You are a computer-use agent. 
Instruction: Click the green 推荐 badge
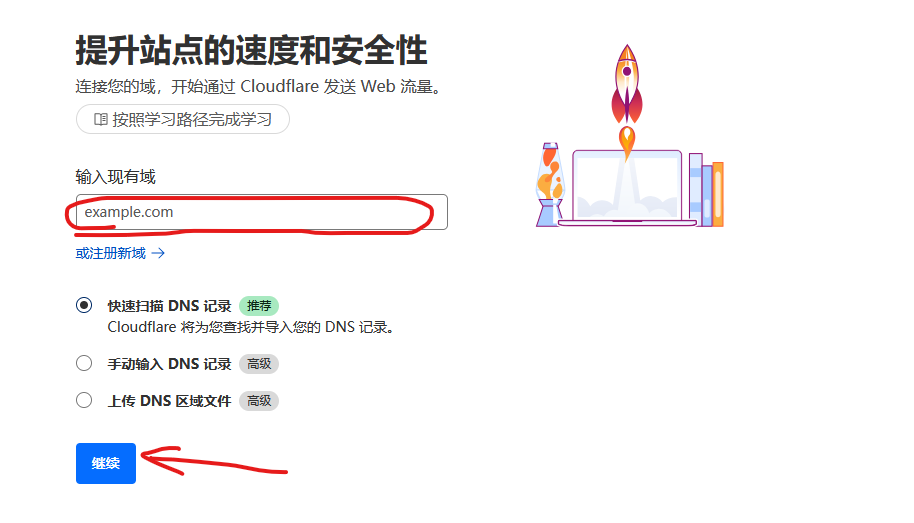(259, 306)
